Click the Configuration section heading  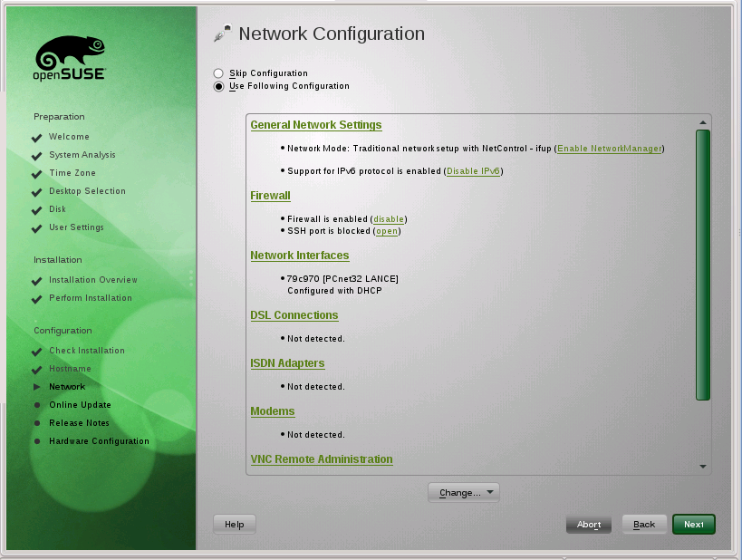63,331
